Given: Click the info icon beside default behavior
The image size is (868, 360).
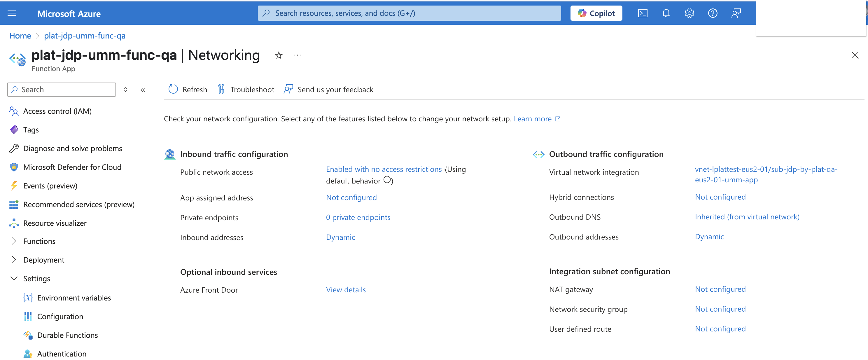Looking at the screenshot, I should pyautogui.click(x=387, y=180).
